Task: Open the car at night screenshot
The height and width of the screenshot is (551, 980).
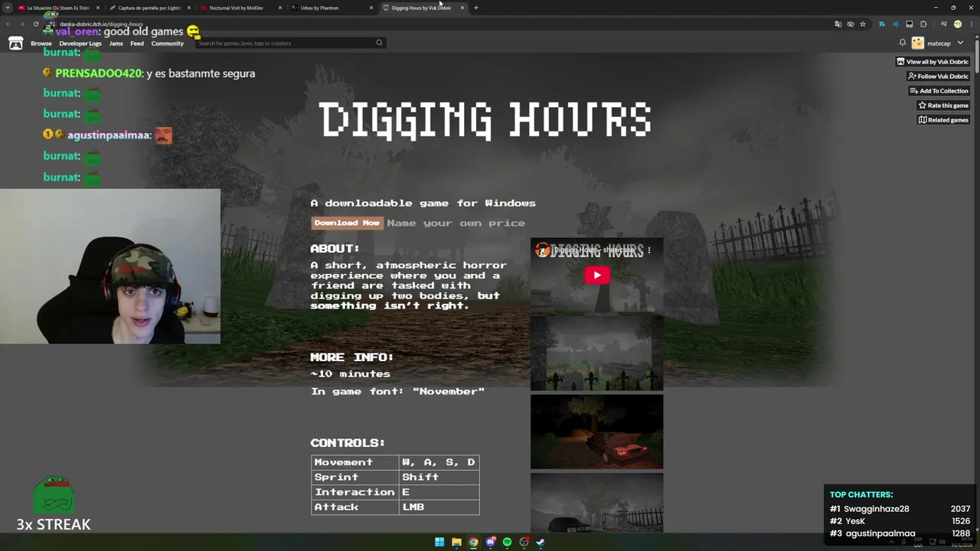Action: pyautogui.click(x=596, y=432)
